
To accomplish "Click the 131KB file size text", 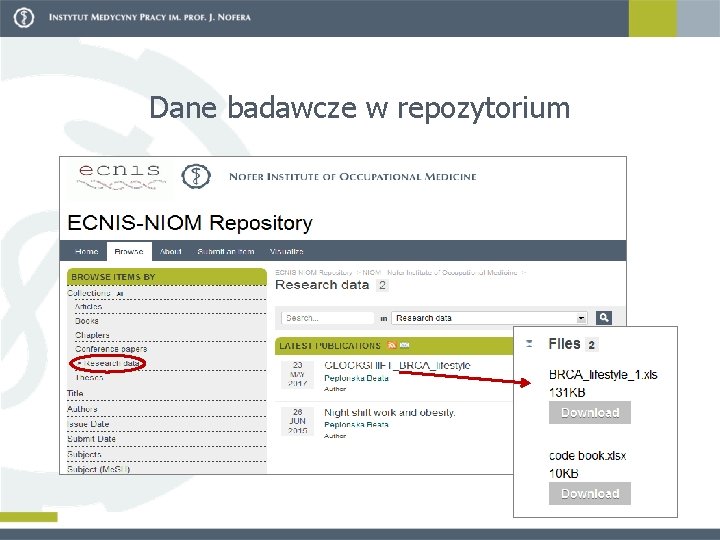I will pos(567,393).
